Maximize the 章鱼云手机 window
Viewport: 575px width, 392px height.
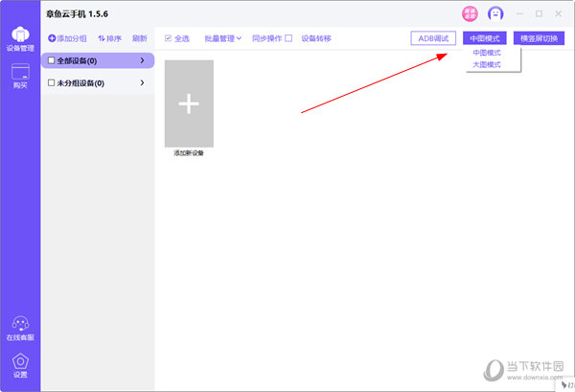(539, 14)
